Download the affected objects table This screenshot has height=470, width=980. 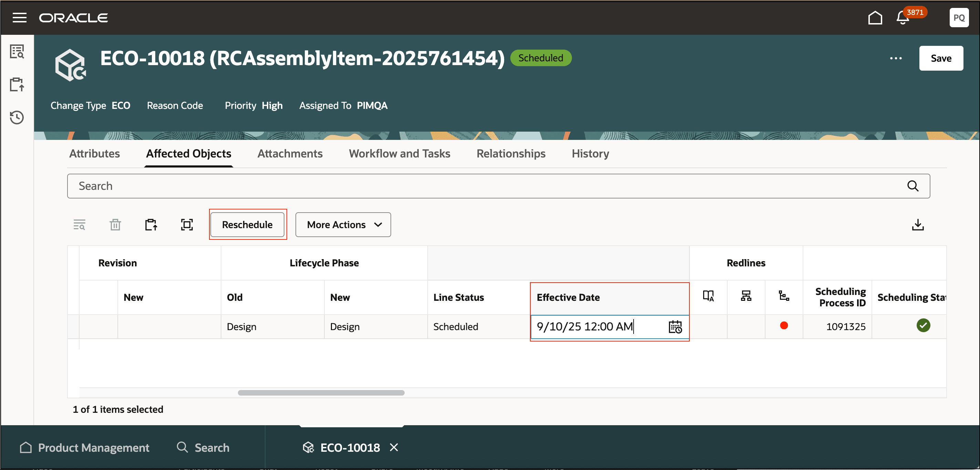[x=917, y=225]
